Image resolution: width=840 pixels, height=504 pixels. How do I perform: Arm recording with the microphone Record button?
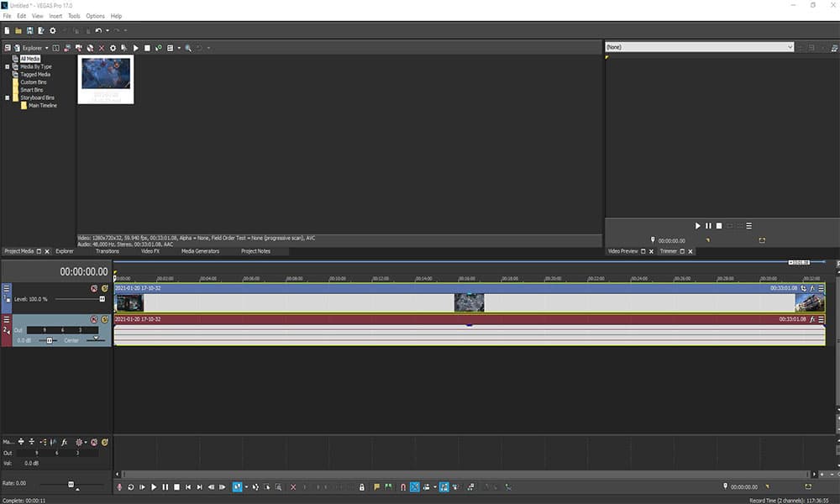[x=119, y=487]
